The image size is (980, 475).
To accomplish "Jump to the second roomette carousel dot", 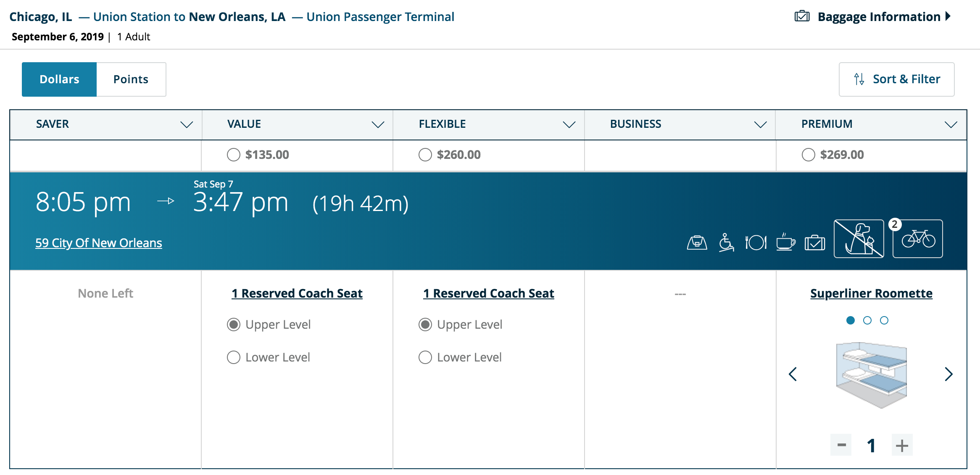I will [867, 320].
